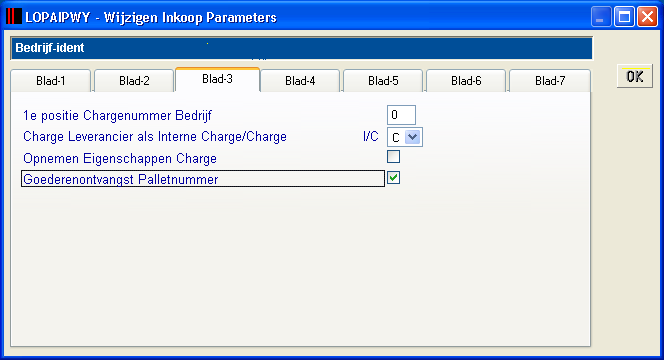Click the red-striped application icon in title bar
This screenshot has height=360, width=664.
[x=14, y=17]
